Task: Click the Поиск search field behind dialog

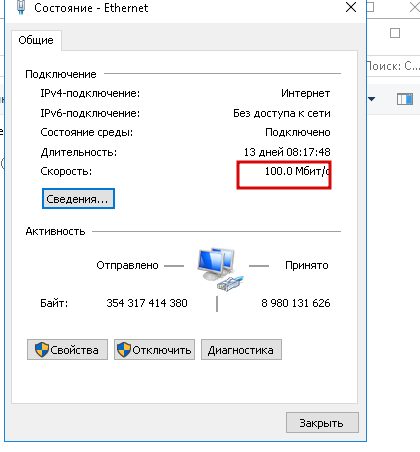Action: click(x=393, y=66)
